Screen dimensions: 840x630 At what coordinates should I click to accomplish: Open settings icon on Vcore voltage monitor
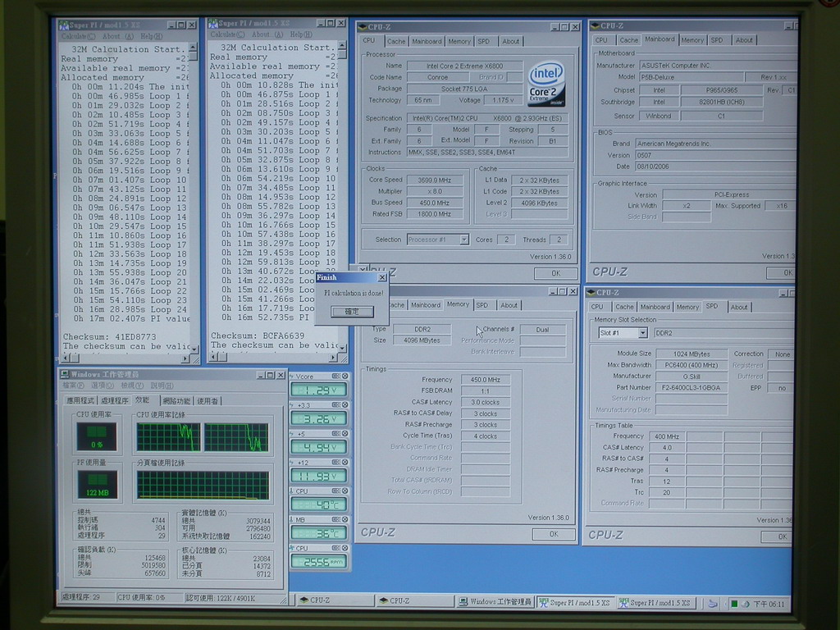click(336, 376)
